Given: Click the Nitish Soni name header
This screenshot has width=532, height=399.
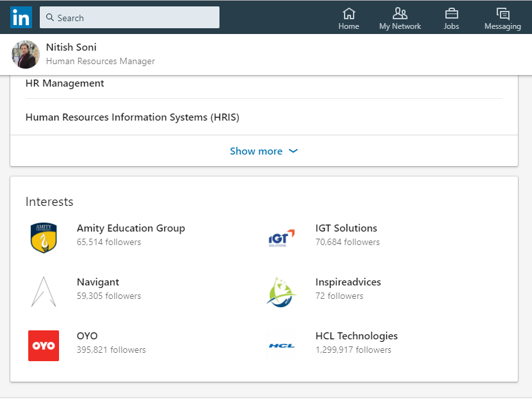Looking at the screenshot, I should coord(71,47).
